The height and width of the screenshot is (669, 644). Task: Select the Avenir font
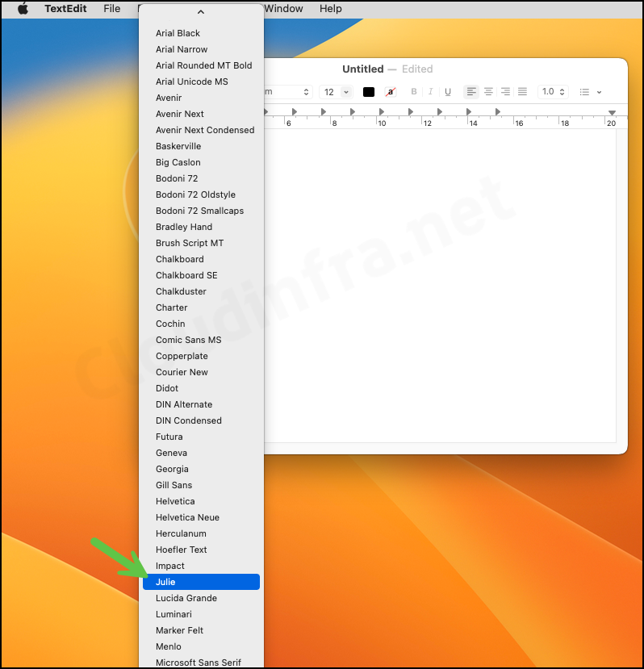(201, 98)
